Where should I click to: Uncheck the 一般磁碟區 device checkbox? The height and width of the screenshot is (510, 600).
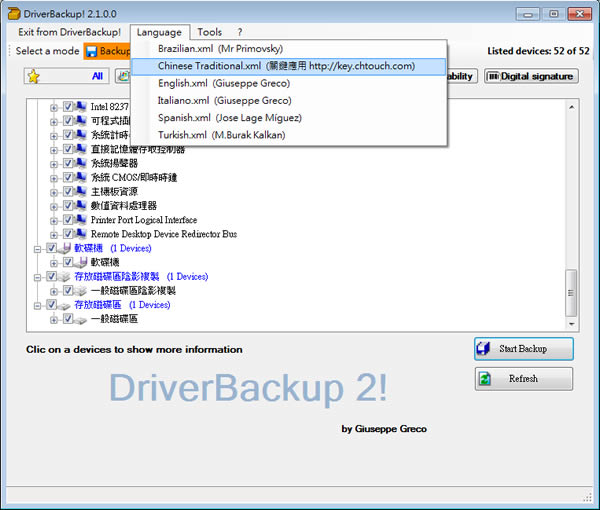pyautogui.click(x=68, y=319)
